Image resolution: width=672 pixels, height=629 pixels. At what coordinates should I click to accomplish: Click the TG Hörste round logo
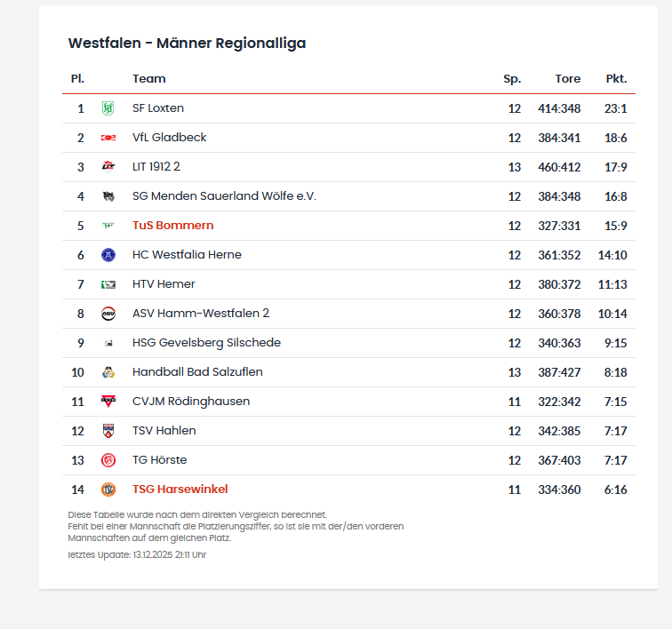click(108, 460)
